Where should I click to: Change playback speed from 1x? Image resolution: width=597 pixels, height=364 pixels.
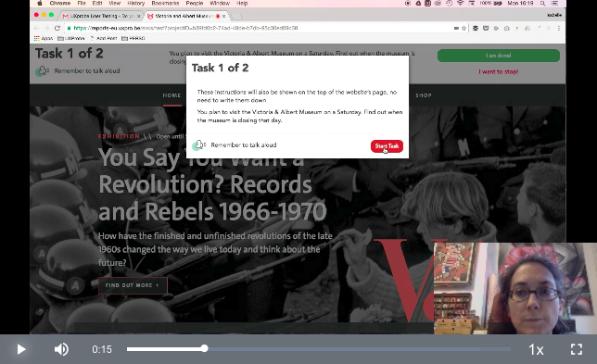[536, 349]
